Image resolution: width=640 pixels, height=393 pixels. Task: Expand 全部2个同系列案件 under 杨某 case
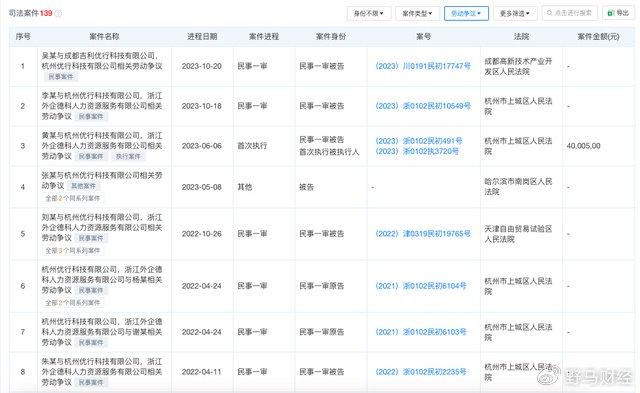click(x=72, y=303)
